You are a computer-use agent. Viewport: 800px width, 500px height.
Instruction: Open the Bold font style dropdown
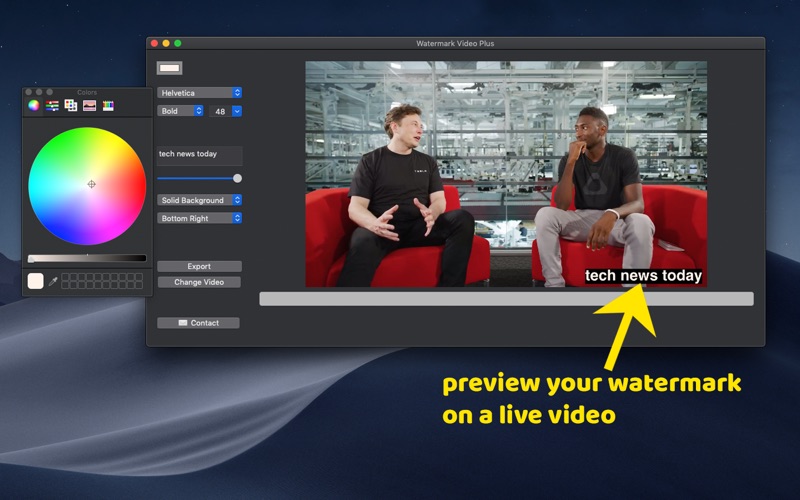(180, 111)
